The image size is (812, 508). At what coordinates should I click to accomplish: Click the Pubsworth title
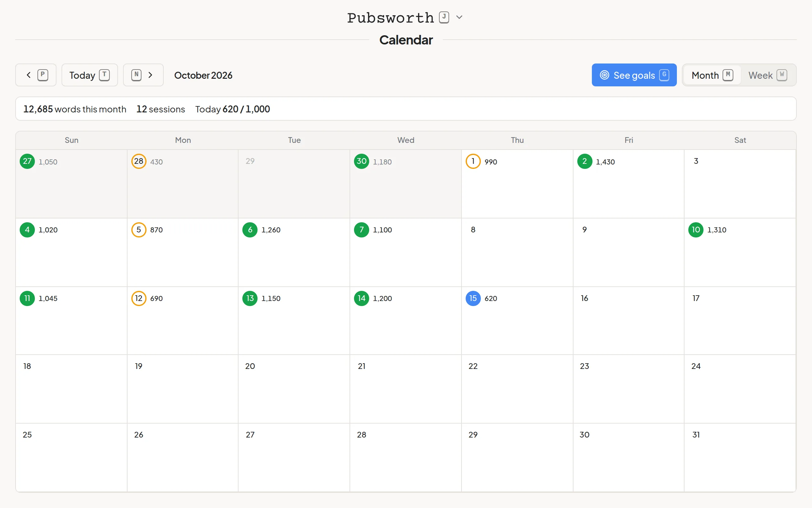[x=390, y=18]
